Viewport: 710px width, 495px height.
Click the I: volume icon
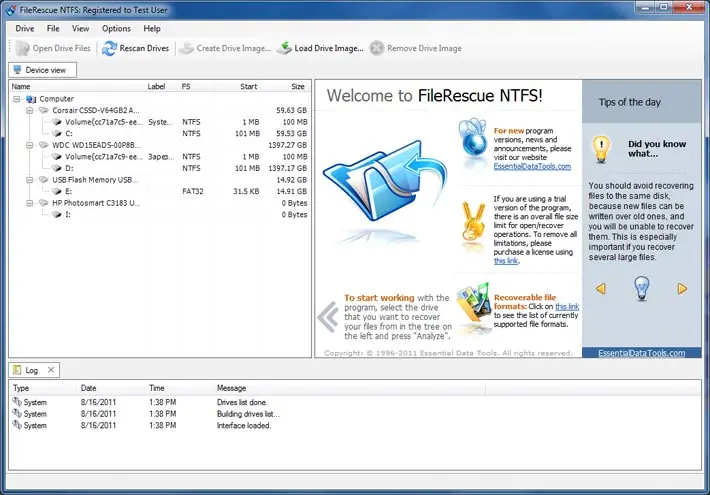57,215
